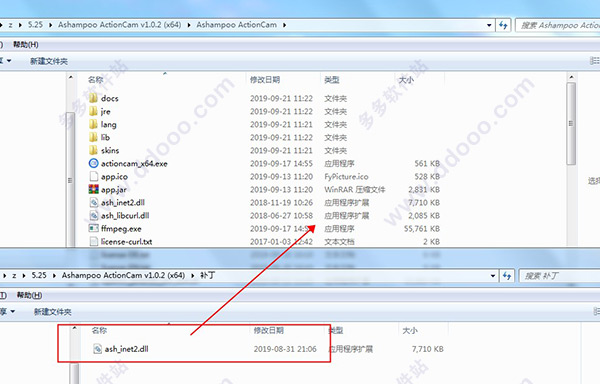Sort by 类型 column in upper window

pos(332,80)
